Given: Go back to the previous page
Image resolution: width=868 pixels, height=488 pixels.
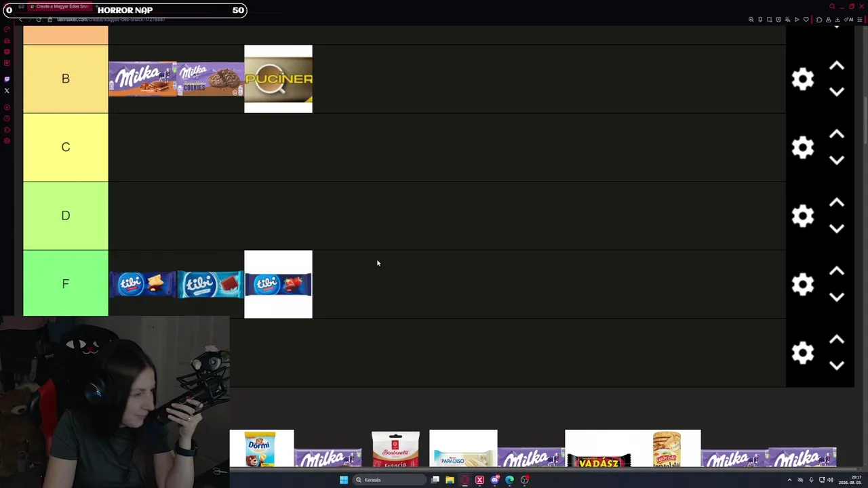Looking at the screenshot, I should coord(20,20).
